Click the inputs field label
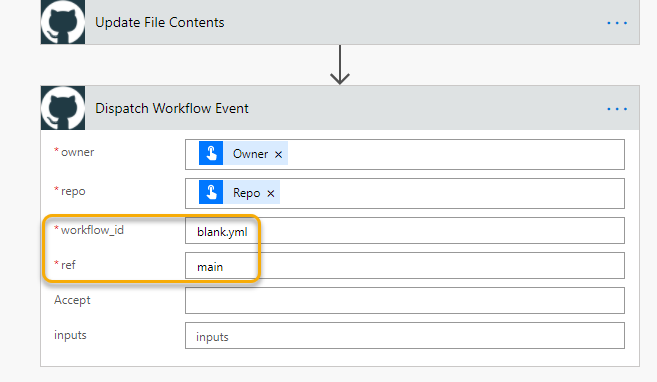 (70, 335)
